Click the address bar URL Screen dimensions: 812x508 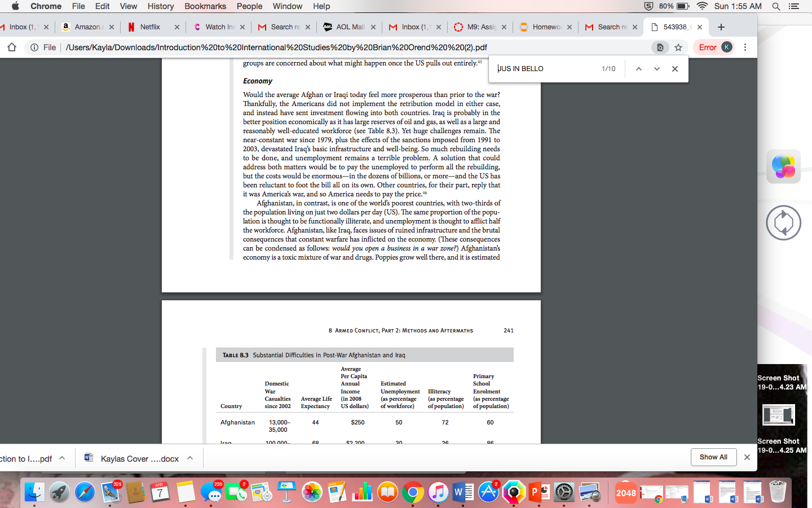(276, 47)
